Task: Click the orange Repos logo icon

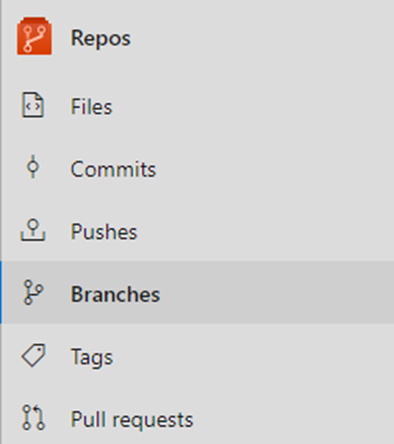Action: (x=34, y=36)
